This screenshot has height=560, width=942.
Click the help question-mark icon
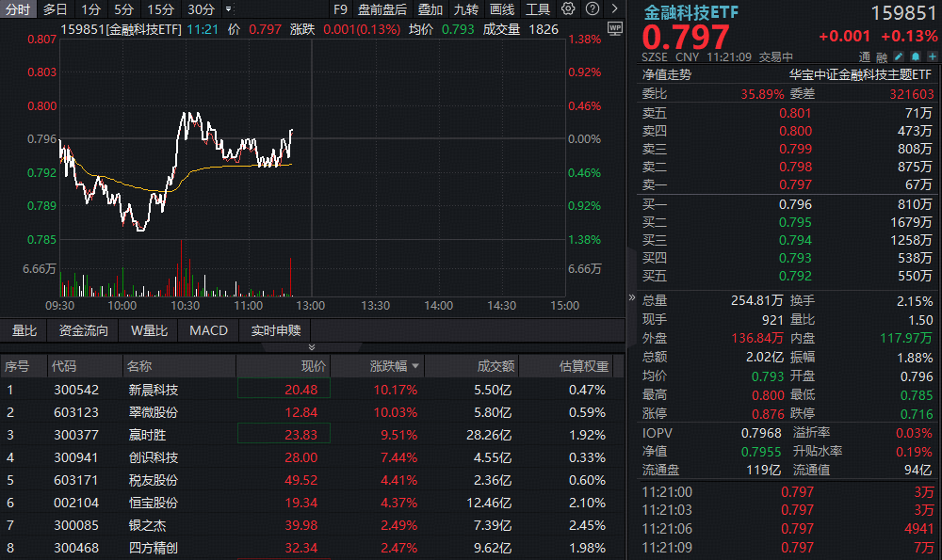pos(591,9)
